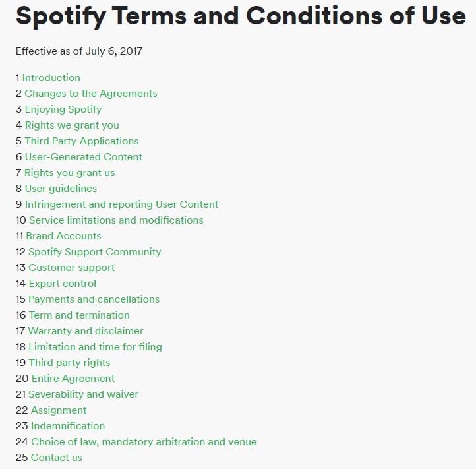Select Rights we grant you link
The image size is (476, 469).
pos(72,125)
